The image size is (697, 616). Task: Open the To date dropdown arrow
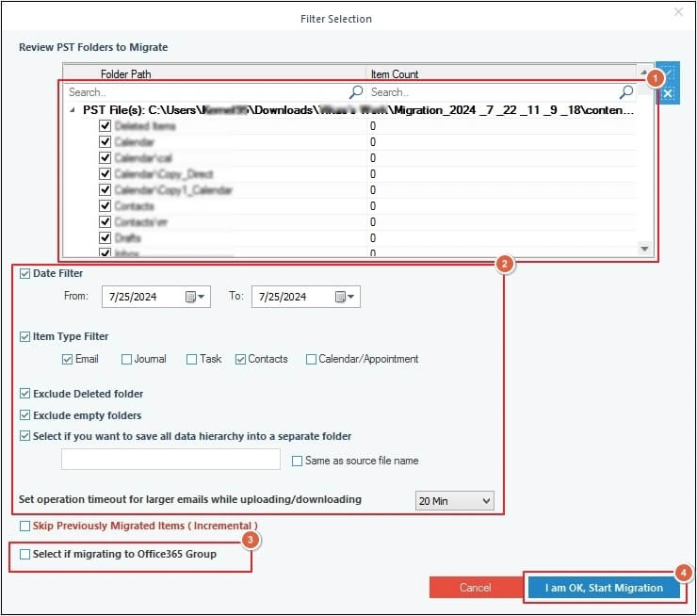coord(351,297)
